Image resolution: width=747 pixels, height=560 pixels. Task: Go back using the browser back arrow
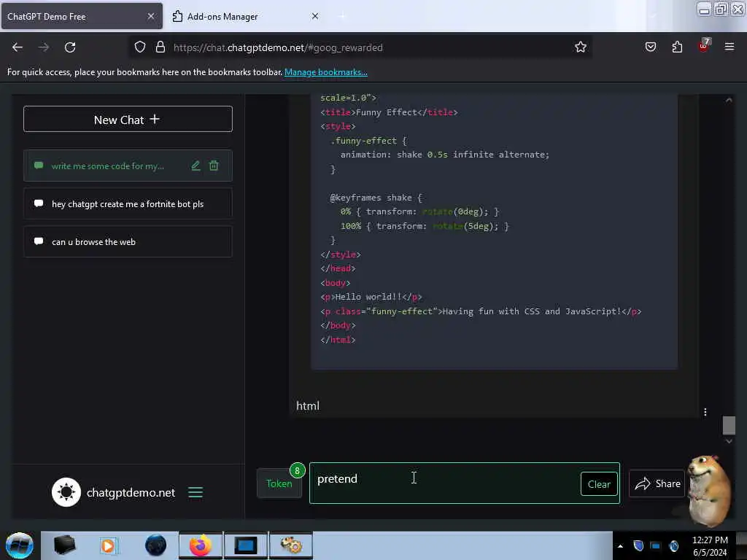pyautogui.click(x=18, y=47)
